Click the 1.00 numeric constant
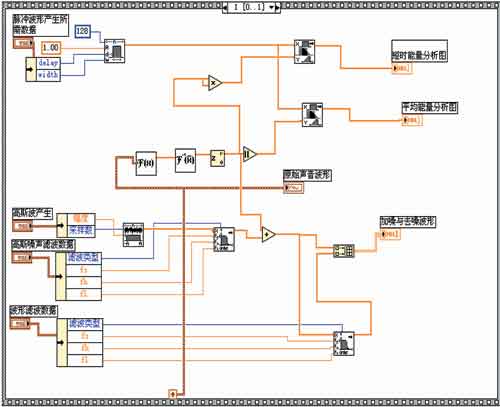Image resolution: width=500 pixels, height=407 pixels. [51, 48]
